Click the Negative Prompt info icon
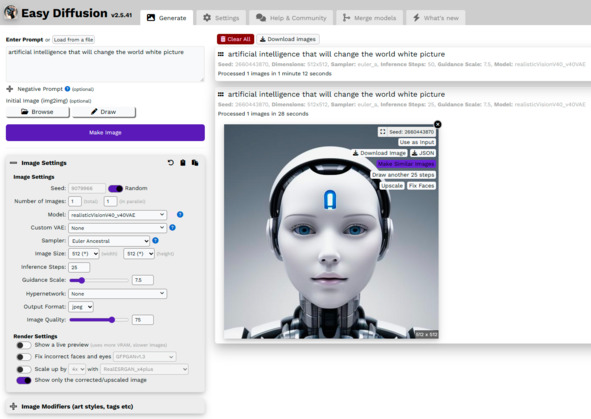The width and height of the screenshot is (591, 419). pyautogui.click(x=67, y=89)
